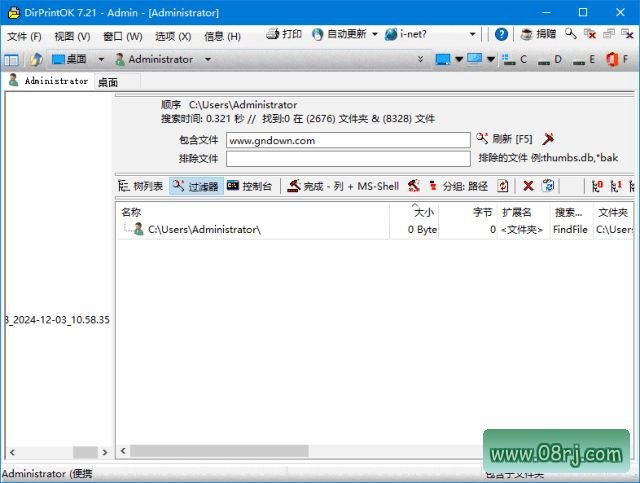The image size is (640, 483).
Task: Select drive C
Action: [514, 60]
